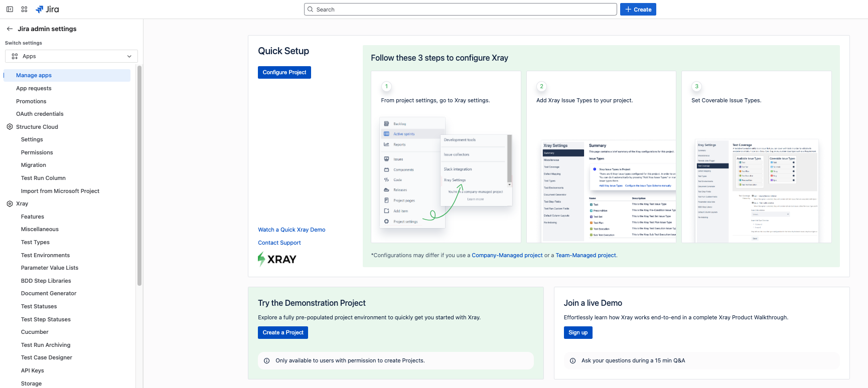Open Storage settings

click(32, 383)
